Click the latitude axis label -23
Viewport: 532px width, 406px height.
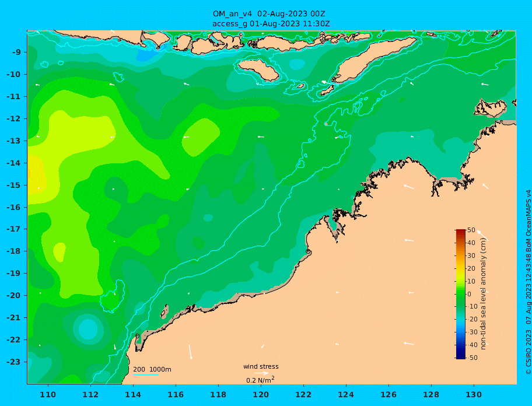[13, 362]
